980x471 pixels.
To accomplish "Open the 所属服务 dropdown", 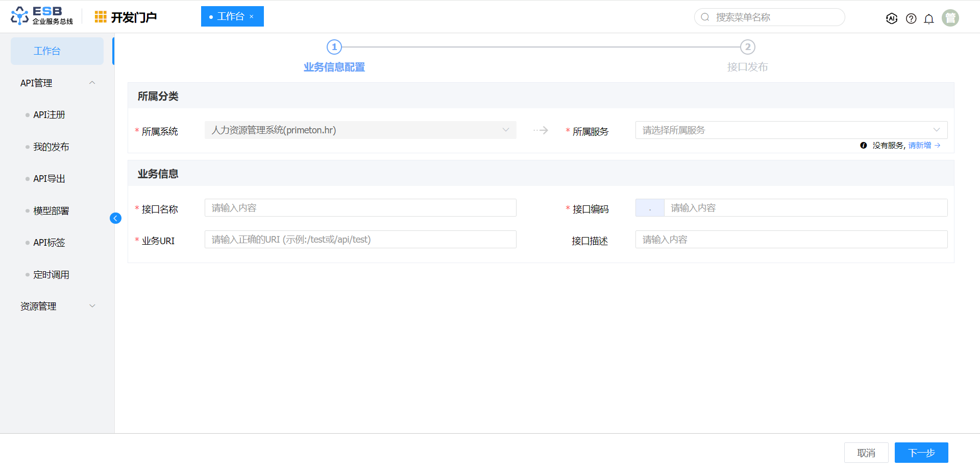I will (x=791, y=130).
